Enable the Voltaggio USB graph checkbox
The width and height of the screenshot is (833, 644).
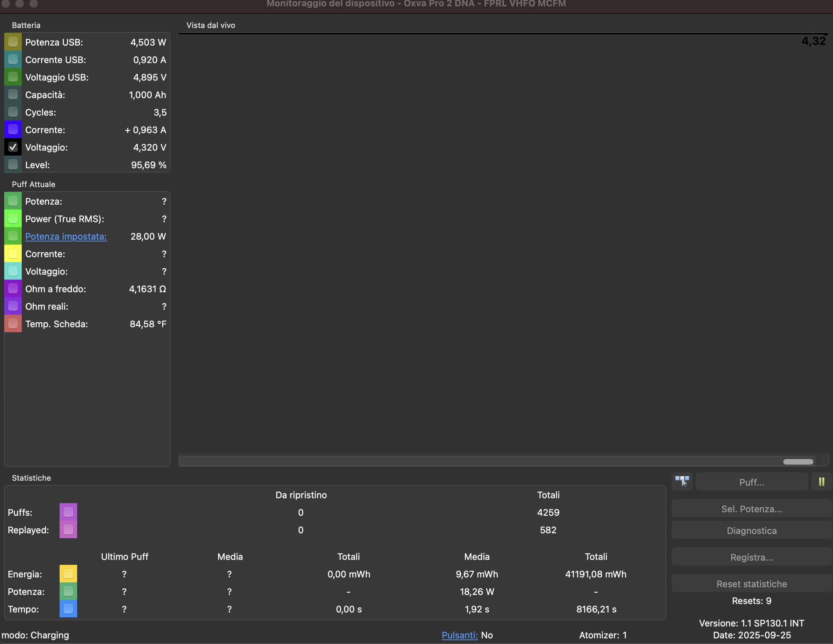pyautogui.click(x=13, y=77)
